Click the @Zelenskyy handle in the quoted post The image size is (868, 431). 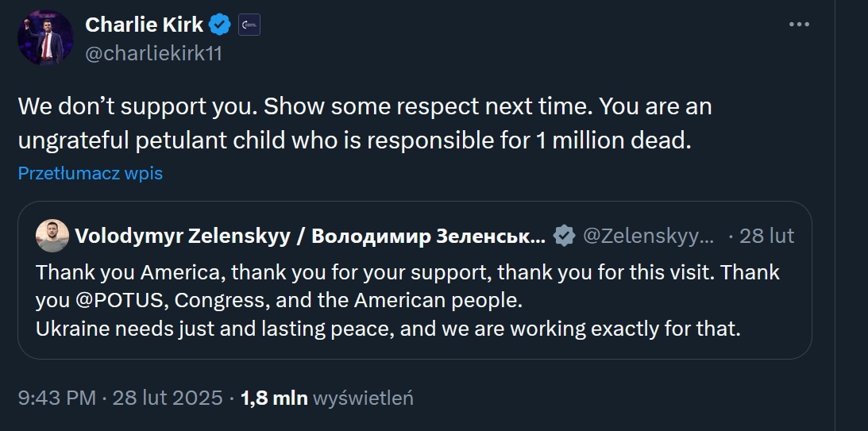point(648,236)
